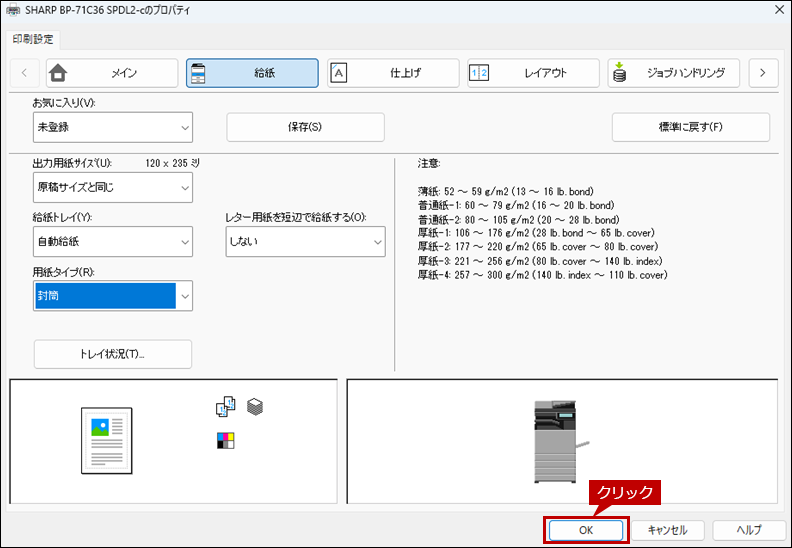Click the 保存(S) button
The width and height of the screenshot is (792, 548).
[305, 127]
